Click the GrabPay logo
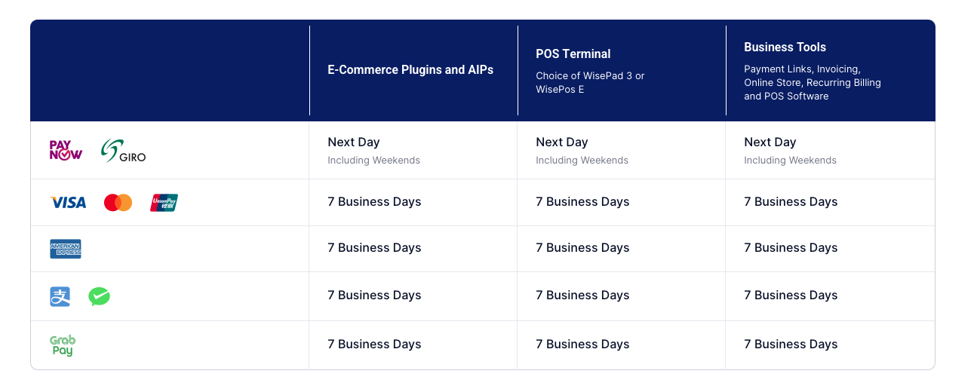The image size is (980, 392). (63, 345)
